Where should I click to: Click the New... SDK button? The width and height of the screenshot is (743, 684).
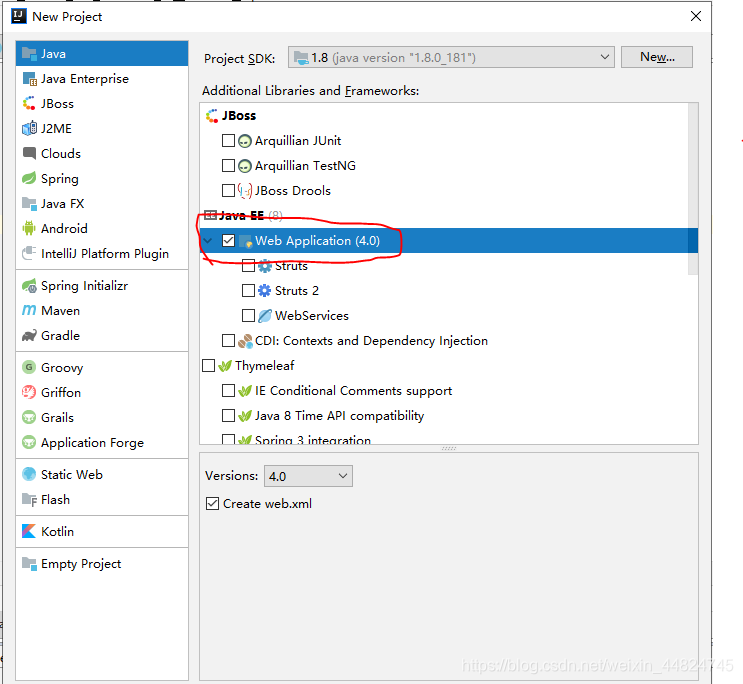point(657,57)
